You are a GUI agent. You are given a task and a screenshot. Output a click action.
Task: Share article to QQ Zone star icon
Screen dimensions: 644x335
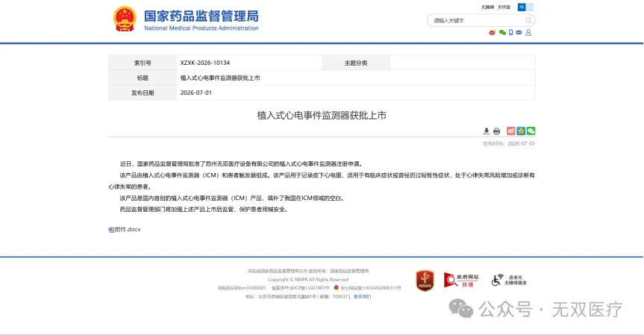[x=521, y=131]
